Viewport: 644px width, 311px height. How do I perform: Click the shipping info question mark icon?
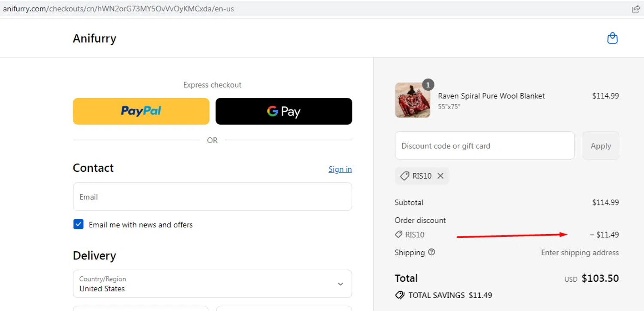coord(431,252)
